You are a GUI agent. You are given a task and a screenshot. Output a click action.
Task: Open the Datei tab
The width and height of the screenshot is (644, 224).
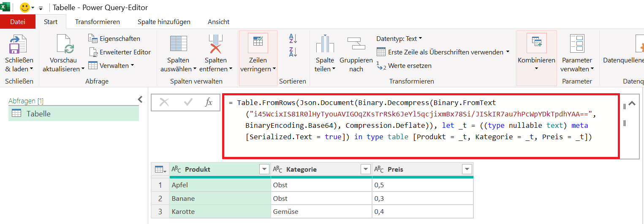pos(18,22)
